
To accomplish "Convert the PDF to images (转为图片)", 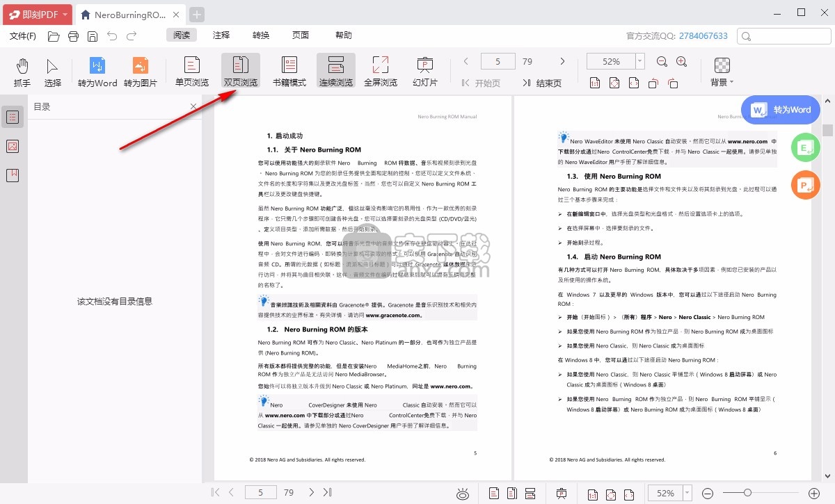I will 141,72.
